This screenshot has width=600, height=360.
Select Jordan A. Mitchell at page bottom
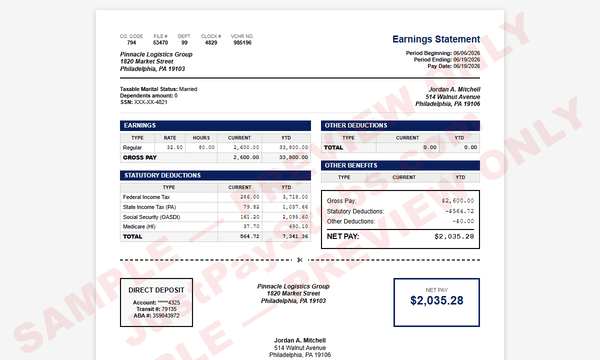pos(300,340)
